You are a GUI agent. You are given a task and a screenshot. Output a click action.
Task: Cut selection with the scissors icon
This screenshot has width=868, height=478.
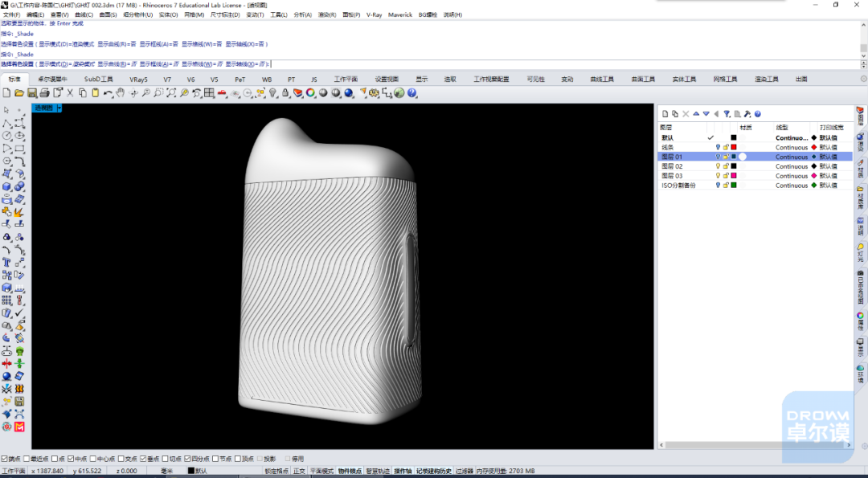pyautogui.click(x=70, y=93)
